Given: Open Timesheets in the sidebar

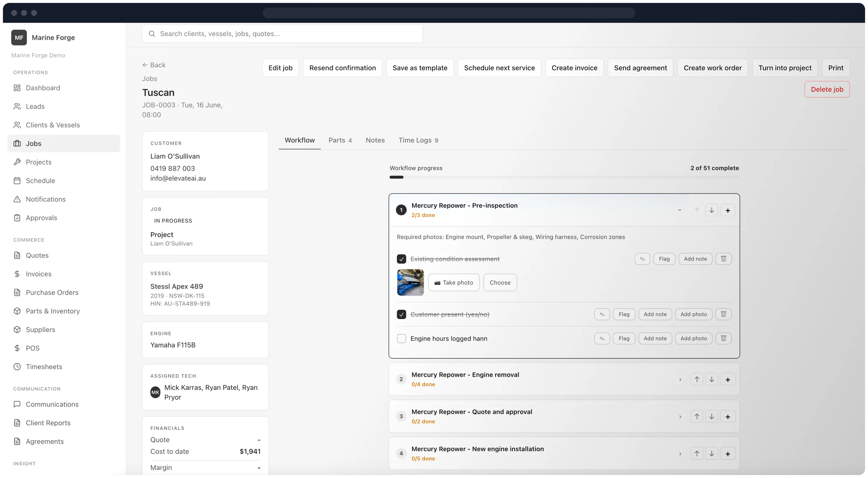Looking at the screenshot, I should pos(44,367).
